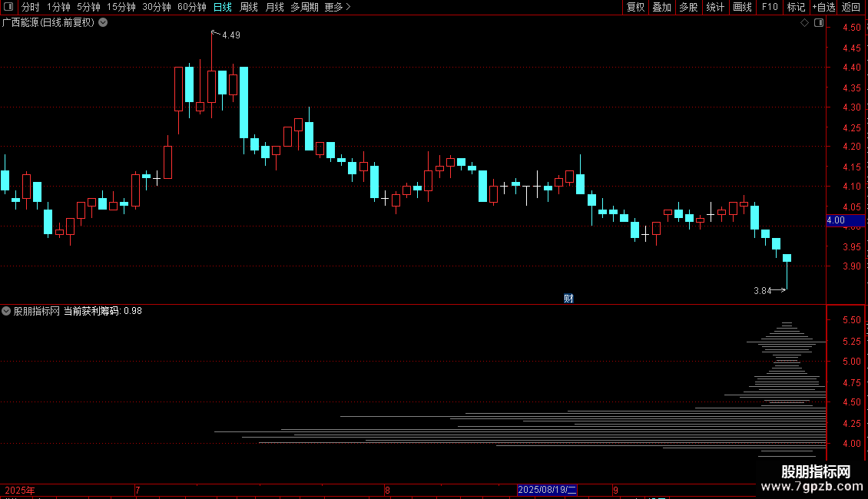
Task: Click the 统计 statistics button
Action: [715, 7]
